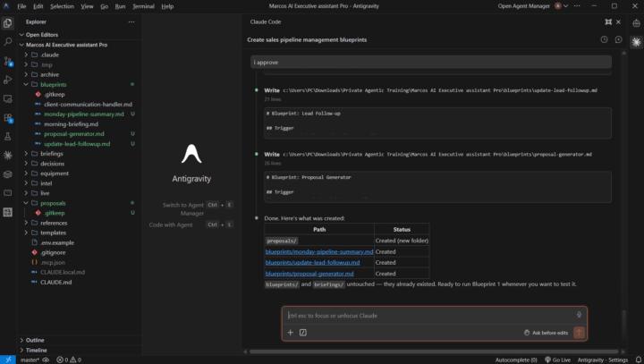Open the .mcp.json file

53,262
